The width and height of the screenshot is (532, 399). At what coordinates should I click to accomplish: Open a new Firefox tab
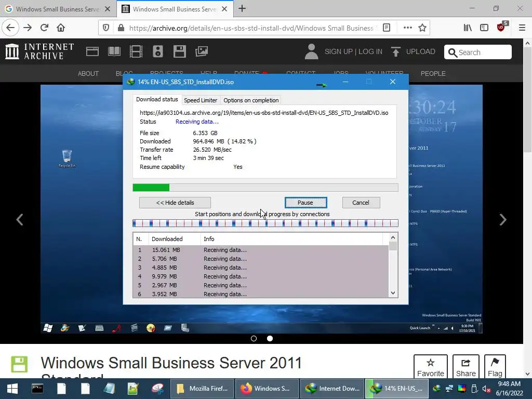pyautogui.click(x=242, y=9)
